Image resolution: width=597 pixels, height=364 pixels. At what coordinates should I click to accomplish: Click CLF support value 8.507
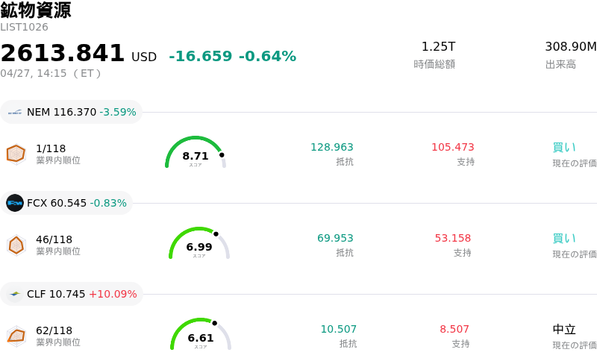tap(454, 329)
